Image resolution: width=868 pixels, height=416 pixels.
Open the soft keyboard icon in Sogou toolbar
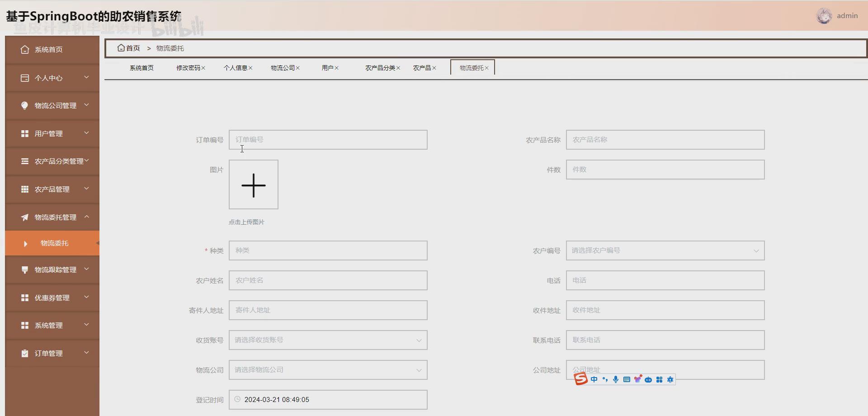click(627, 379)
